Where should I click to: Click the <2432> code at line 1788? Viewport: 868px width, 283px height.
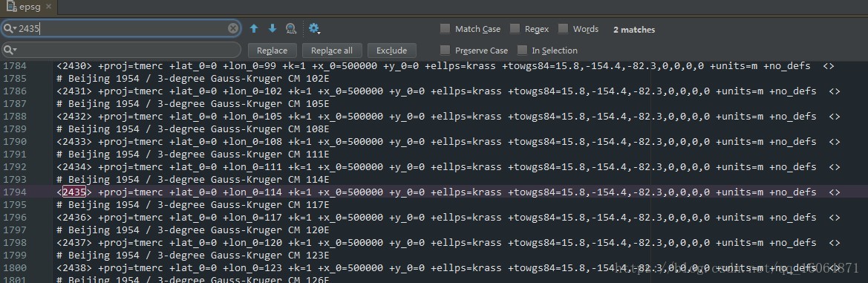tap(74, 117)
